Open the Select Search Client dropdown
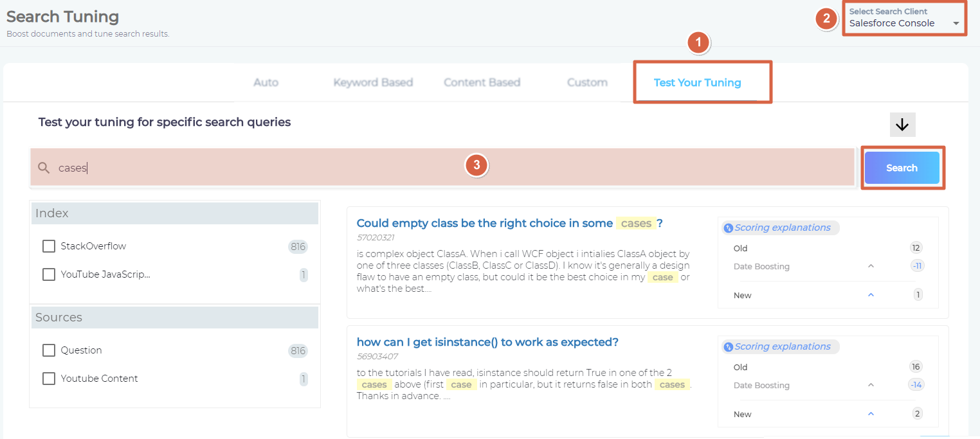The width and height of the screenshot is (980, 439). coord(904,18)
